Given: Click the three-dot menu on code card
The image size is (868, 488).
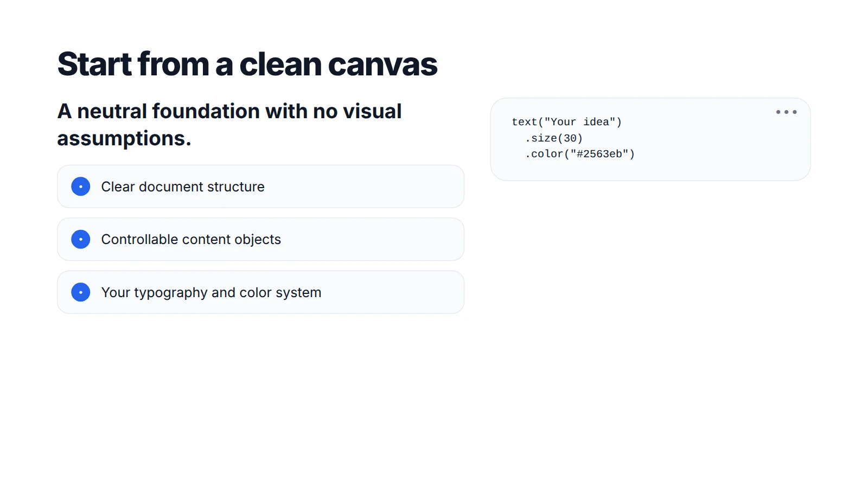Looking at the screenshot, I should tap(786, 112).
